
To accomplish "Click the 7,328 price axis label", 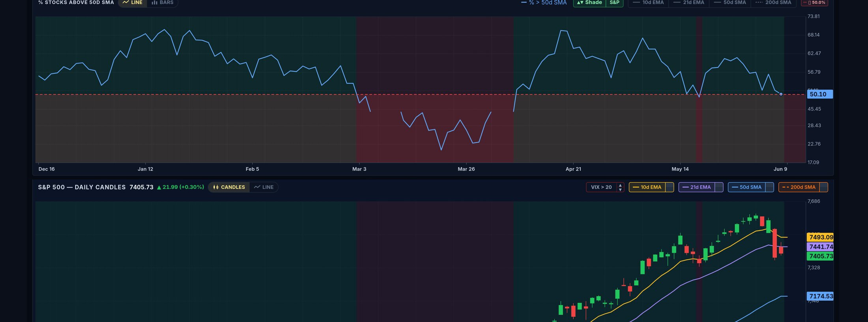I will pyautogui.click(x=814, y=268).
